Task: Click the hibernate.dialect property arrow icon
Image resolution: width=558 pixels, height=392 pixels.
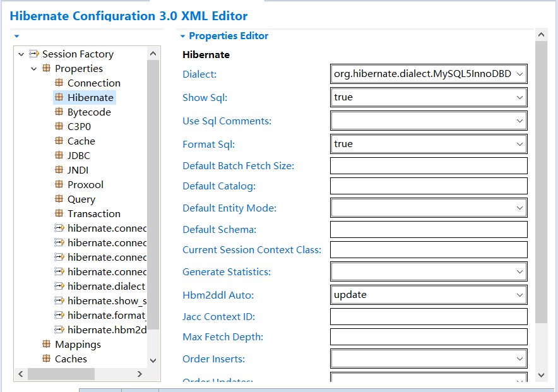Action: 59,286
